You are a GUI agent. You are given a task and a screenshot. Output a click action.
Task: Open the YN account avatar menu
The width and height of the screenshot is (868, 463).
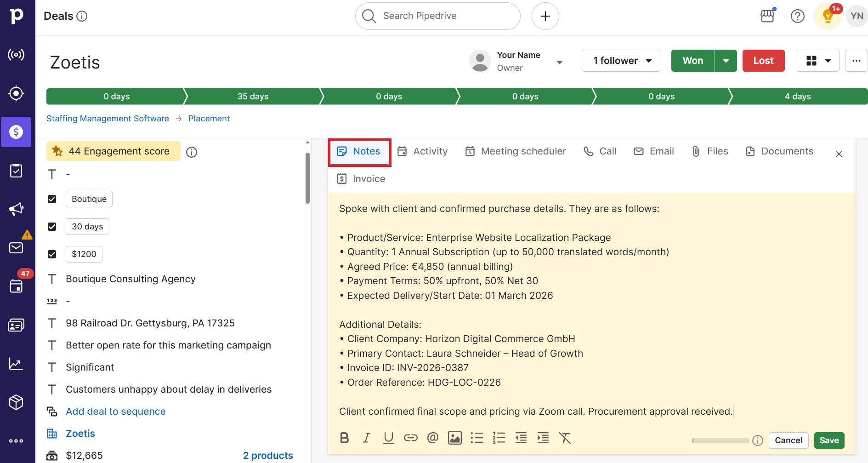coord(857,16)
